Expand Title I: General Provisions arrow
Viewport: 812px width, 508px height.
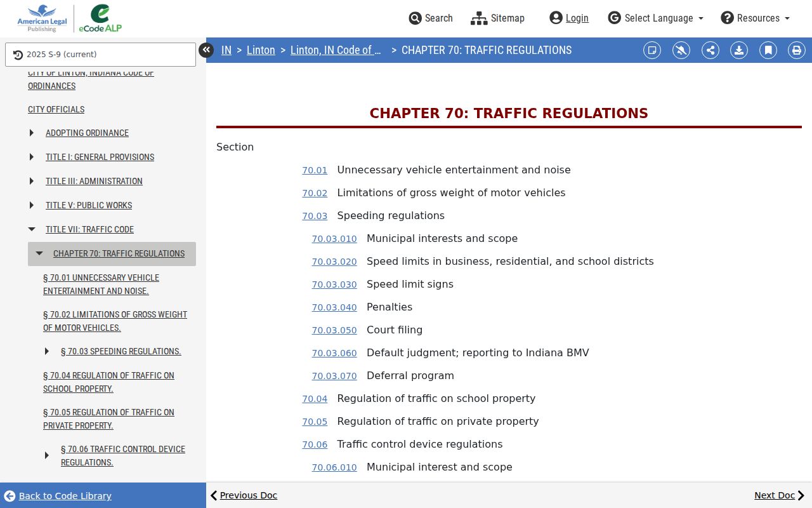click(x=32, y=157)
